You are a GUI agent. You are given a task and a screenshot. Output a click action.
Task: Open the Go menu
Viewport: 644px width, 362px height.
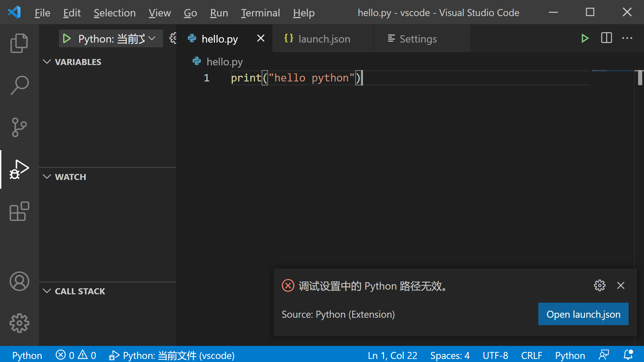pyautogui.click(x=190, y=13)
